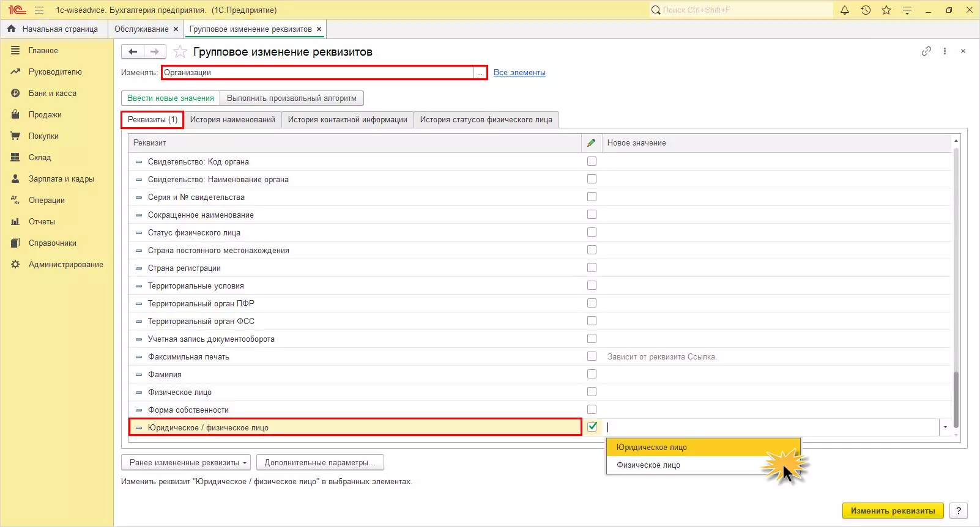Viewport: 980px width, 527px height.
Task: Switch to История контактной информации tab
Action: point(347,120)
